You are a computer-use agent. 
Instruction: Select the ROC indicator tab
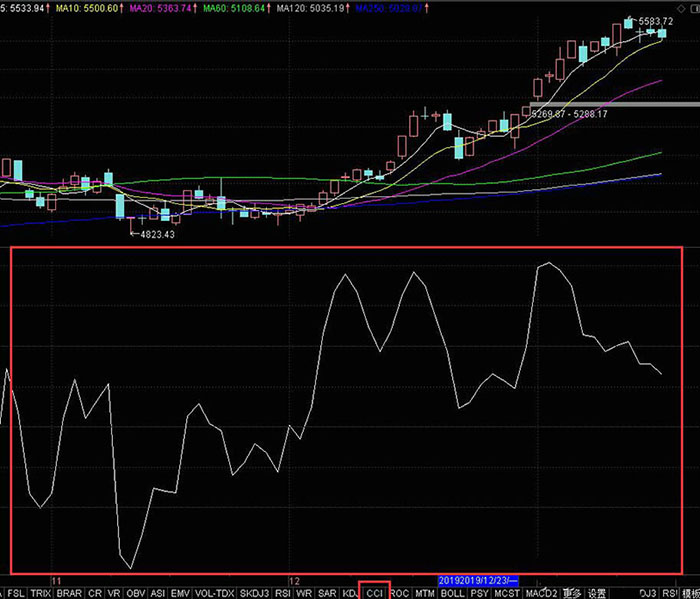400,593
